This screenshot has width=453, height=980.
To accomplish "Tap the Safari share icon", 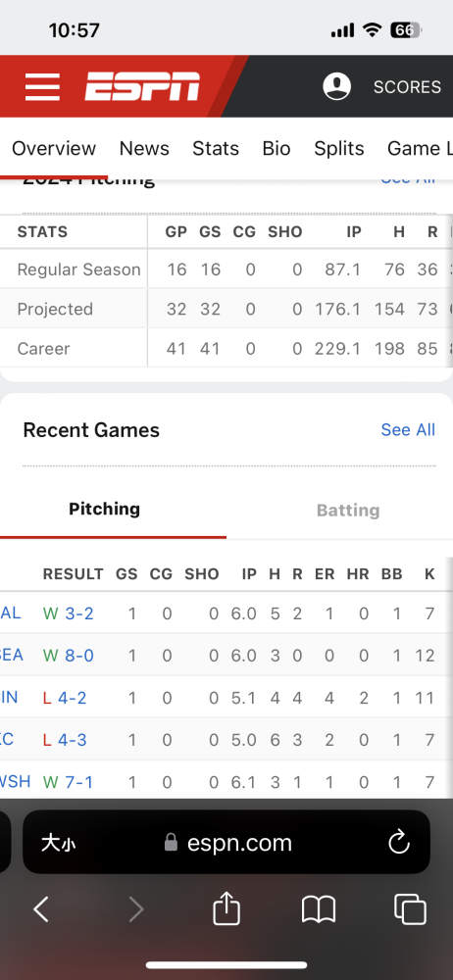I will pos(226,908).
